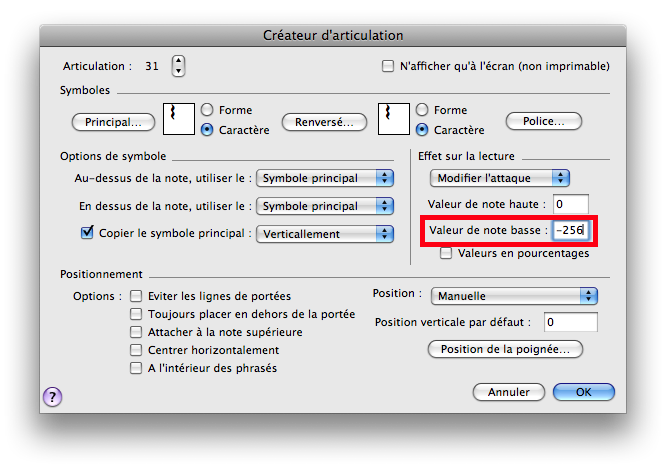The height and width of the screenshot is (468, 666).
Task: Enable Valeurs en pourcentages checkbox
Action: 446,253
